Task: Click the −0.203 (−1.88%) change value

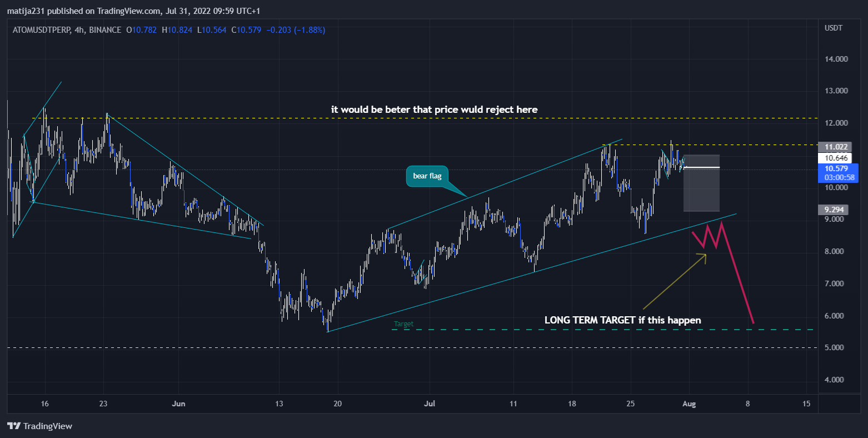Action: coord(296,30)
